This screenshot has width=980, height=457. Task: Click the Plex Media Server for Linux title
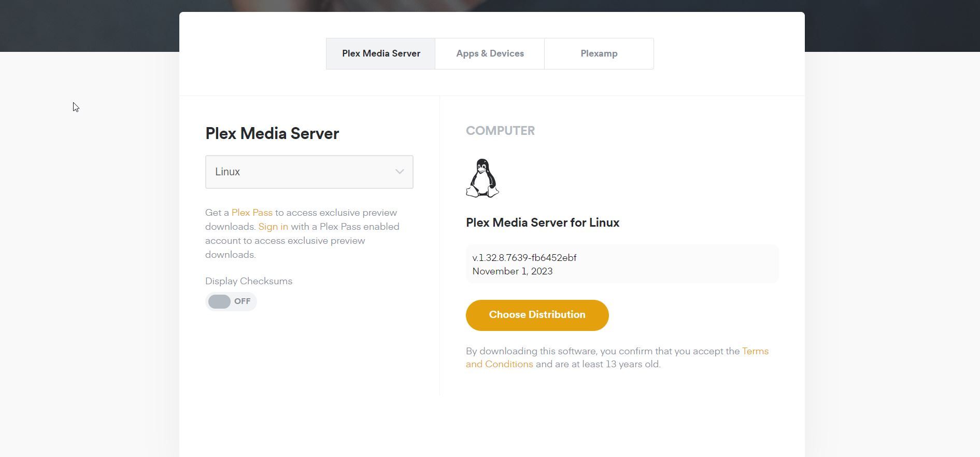(542, 223)
